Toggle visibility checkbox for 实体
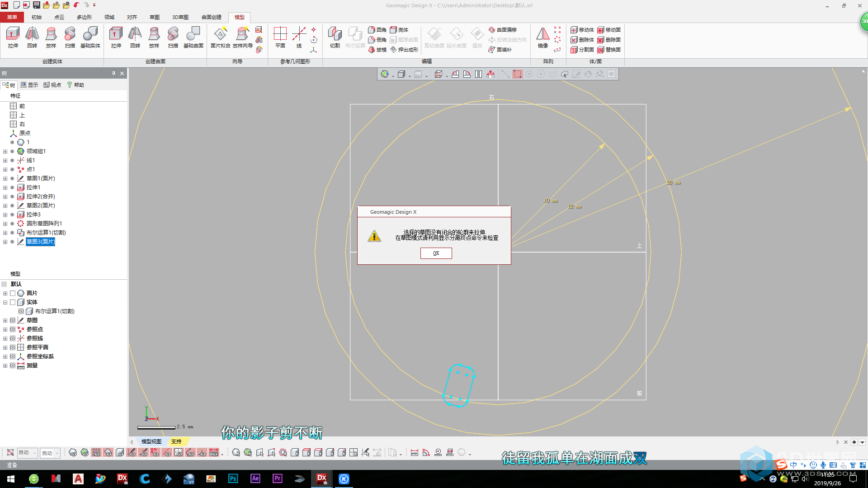 13,302
